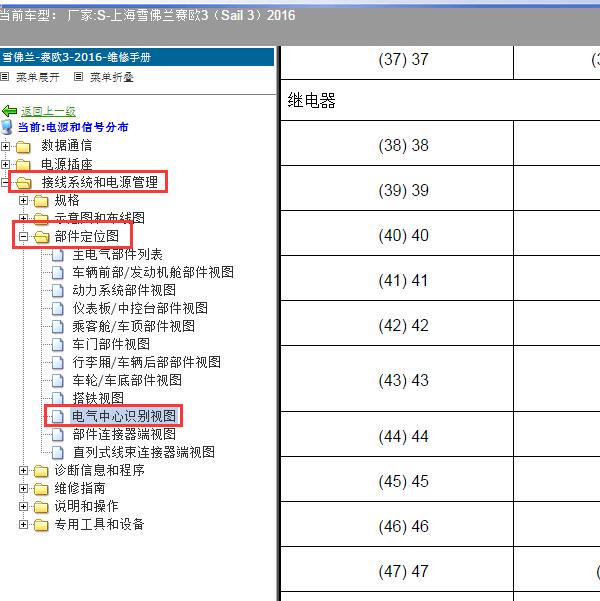The width and height of the screenshot is (600, 601).
Task: Open 动力系统部件视图 document
Action: (124, 290)
